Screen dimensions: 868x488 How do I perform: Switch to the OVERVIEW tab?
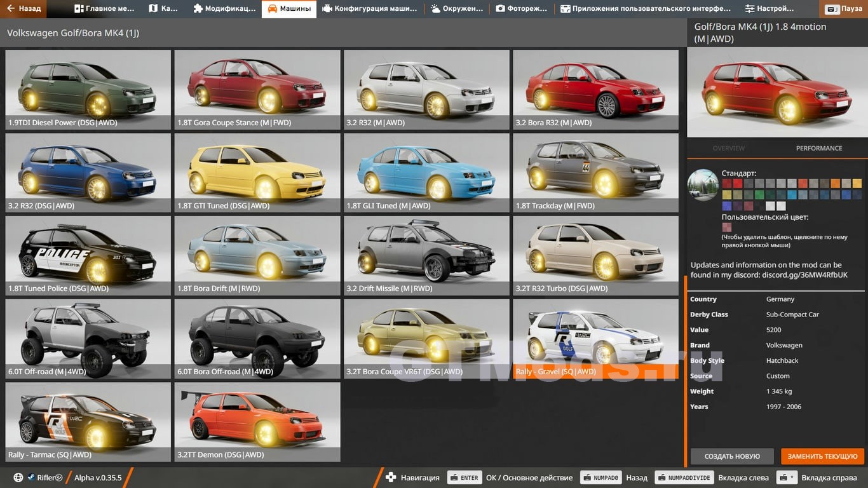(x=728, y=148)
